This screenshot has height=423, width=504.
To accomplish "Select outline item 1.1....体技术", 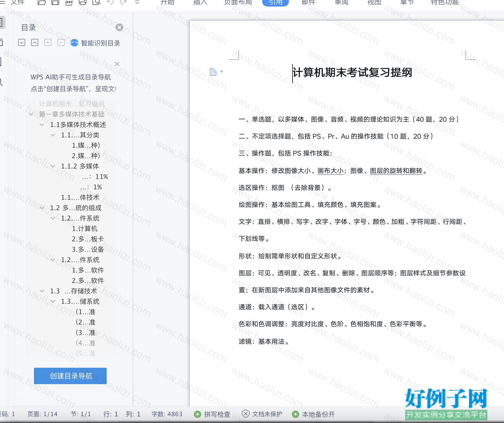I will [x=80, y=197].
